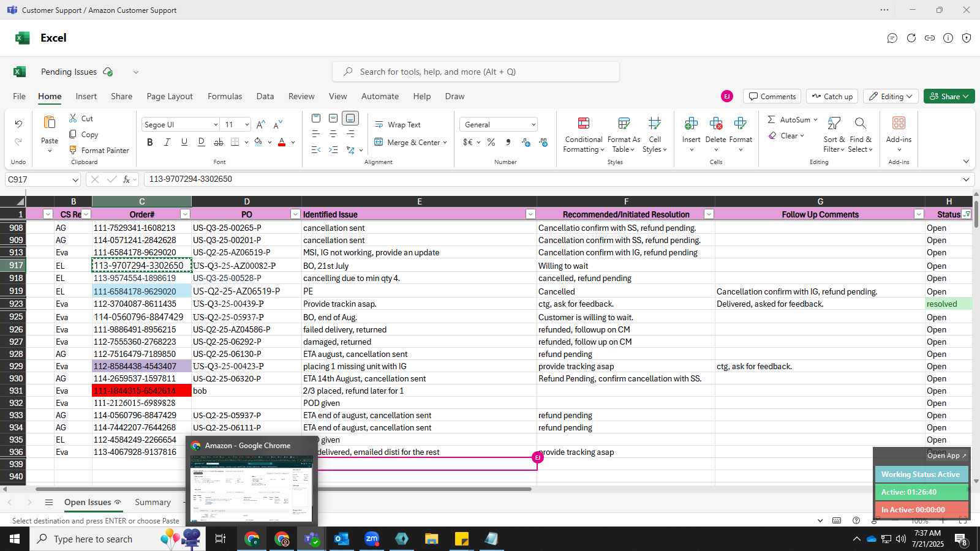Click the percent style icon
This screenshot has height=551, width=980.
click(x=491, y=142)
